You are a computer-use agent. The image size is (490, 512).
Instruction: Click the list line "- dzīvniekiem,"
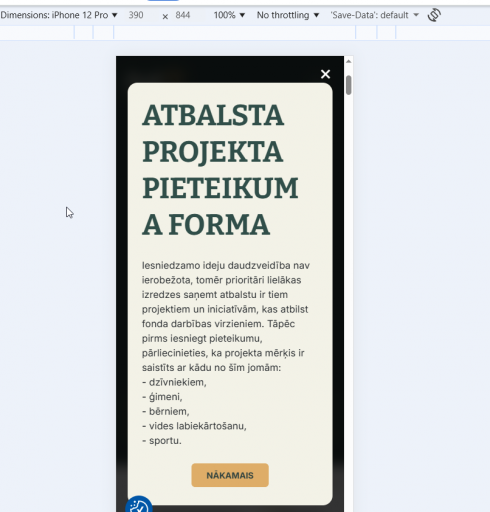click(x=174, y=382)
